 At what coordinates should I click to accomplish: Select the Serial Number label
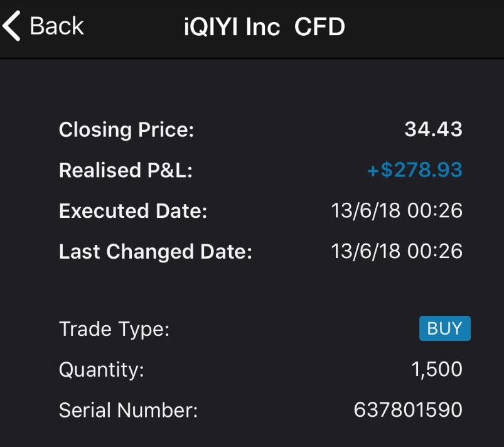point(128,411)
